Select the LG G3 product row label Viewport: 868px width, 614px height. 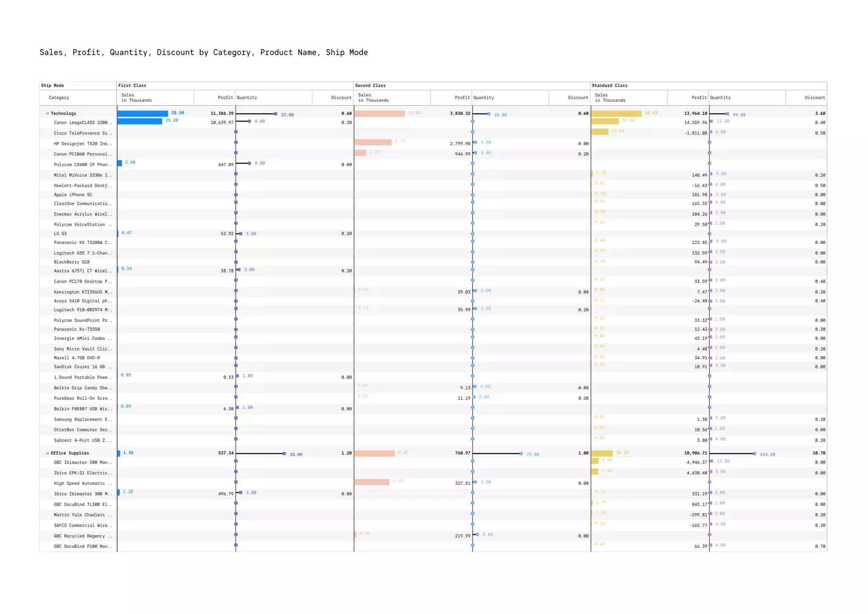click(60, 234)
